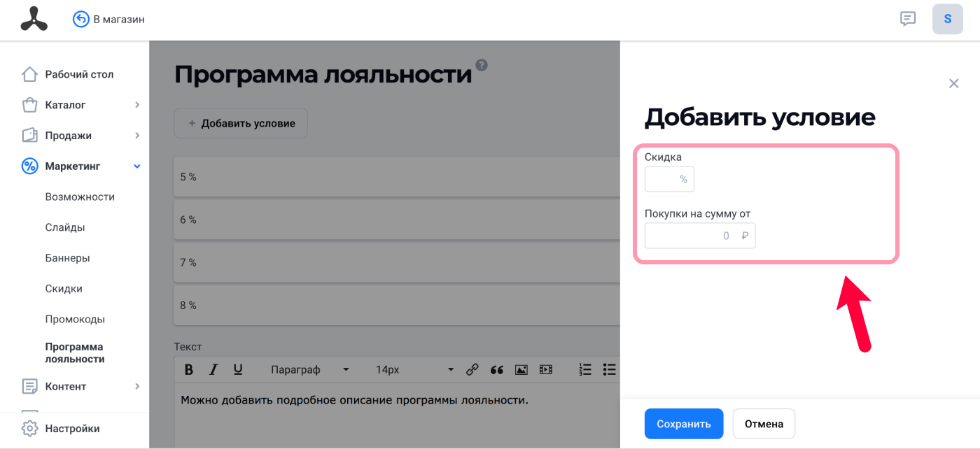Close the Добавить условие panel

pos(953,83)
